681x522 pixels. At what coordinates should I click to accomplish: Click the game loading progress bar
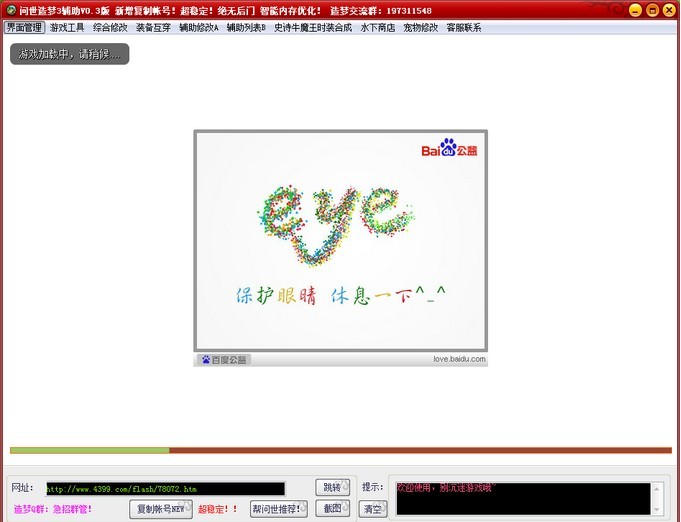[x=340, y=451]
